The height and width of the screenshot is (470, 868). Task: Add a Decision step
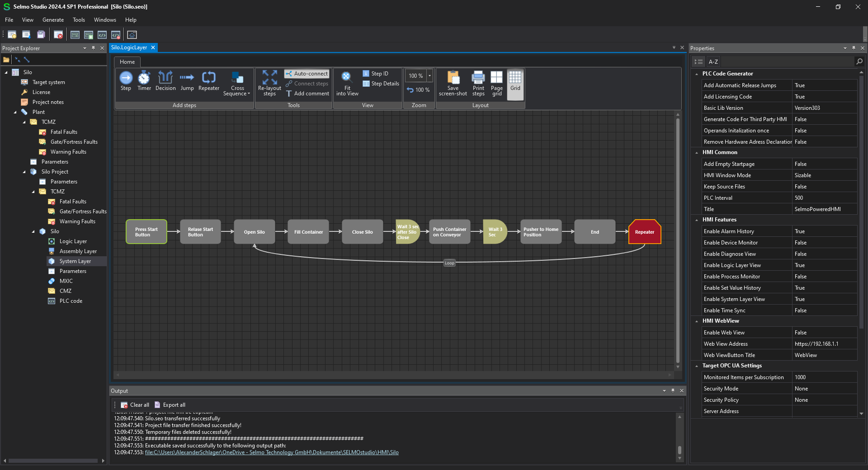point(165,81)
